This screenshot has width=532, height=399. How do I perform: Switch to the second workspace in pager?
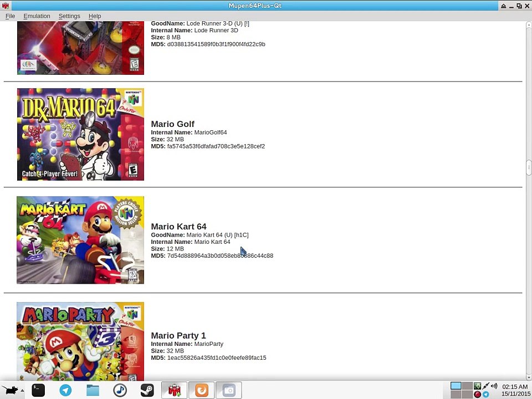coord(467,386)
